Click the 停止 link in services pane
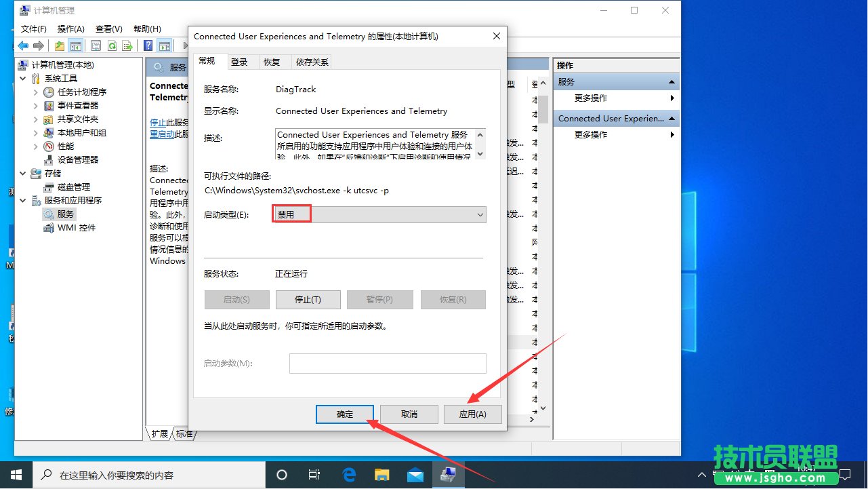Viewport: 868px width, 489px height. pos(157,123)
